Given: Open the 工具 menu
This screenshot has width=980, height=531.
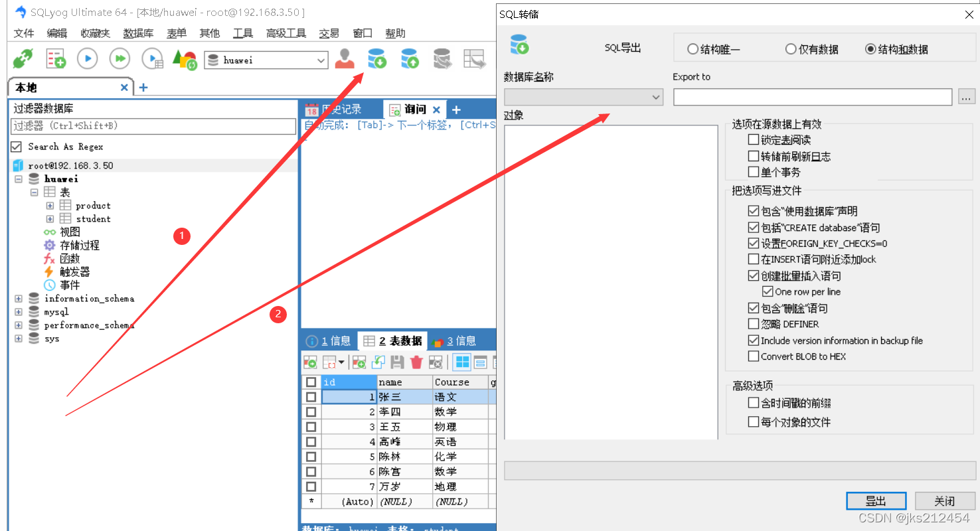Looking at the screenshot, I should 242,33.
